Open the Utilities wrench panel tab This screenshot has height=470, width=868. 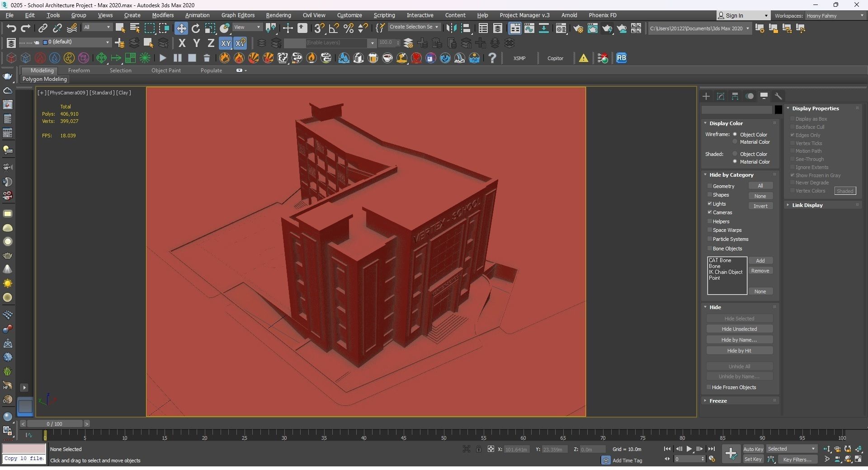(778, 96)
